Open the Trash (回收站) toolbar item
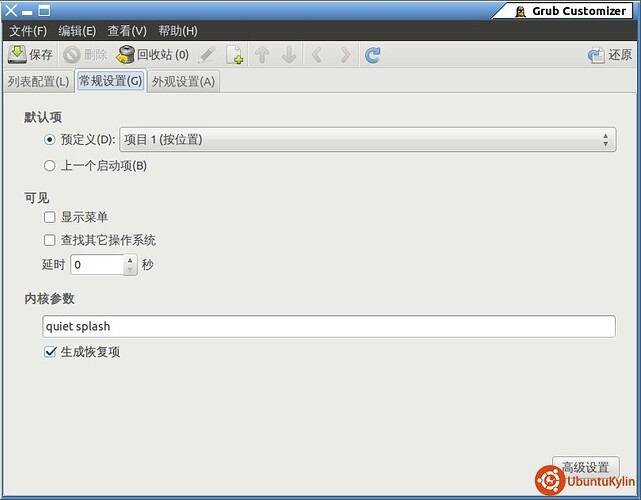 152,54
